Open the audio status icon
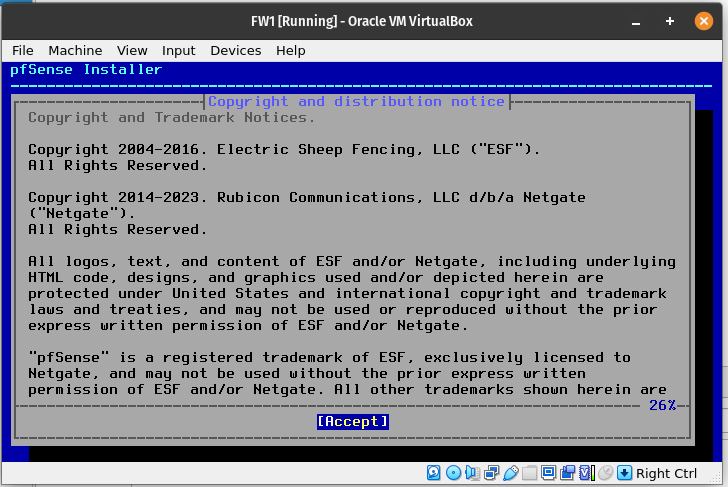This screenshot has height=487, width=728. coord(472,473)
